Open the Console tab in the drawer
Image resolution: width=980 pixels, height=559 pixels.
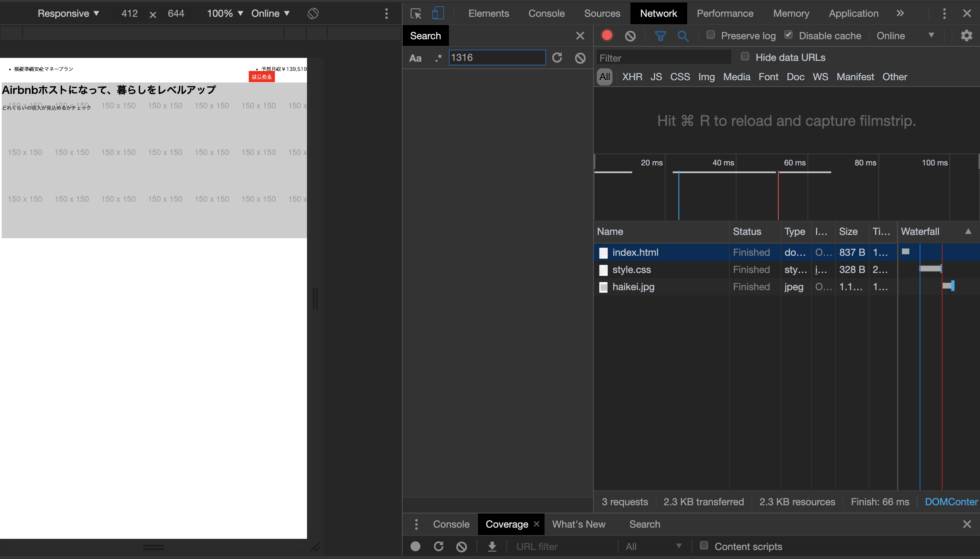pyautogui.click(x=451, y=524)
